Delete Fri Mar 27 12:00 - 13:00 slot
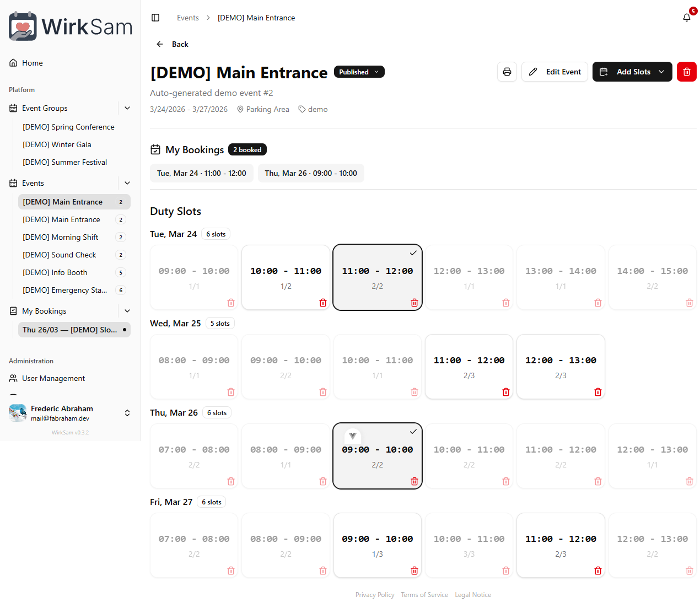Screen dimensions: 700x602 pos(690,571)
